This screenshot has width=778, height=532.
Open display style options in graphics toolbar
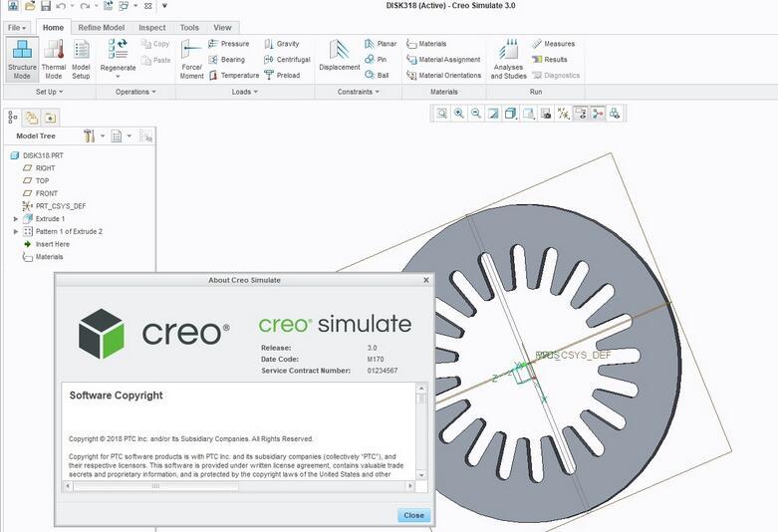(x=511, y=114)
